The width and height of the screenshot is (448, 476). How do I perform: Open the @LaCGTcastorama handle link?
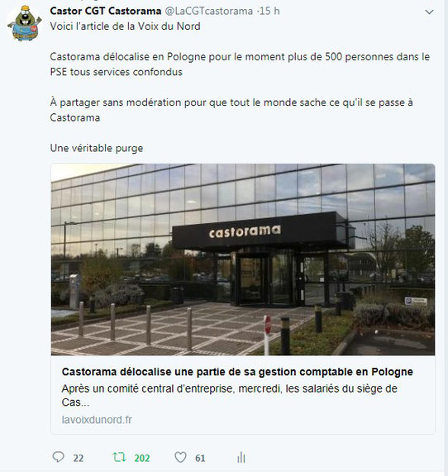[x=208, y=12]
